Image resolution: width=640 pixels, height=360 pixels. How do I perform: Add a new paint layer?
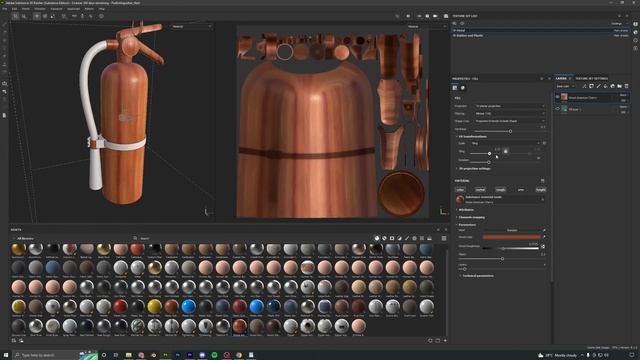pyautogui.click(x=598, y=86)
